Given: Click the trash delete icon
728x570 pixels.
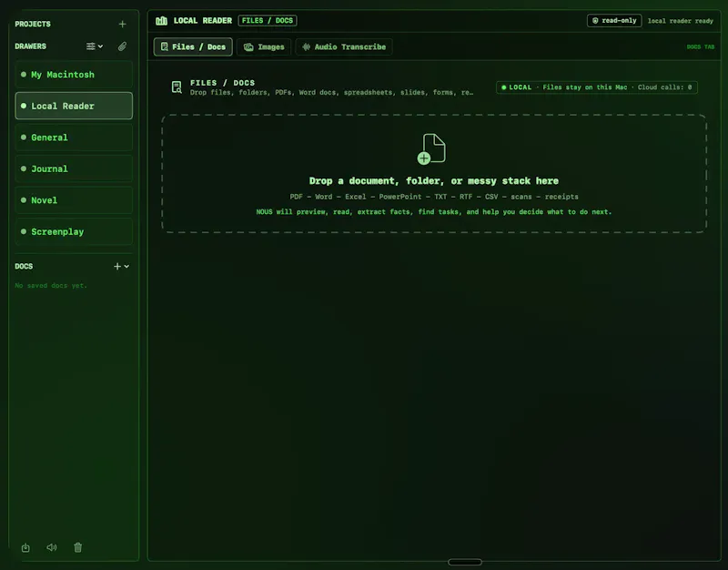Looking at the screenshot, I should pos(78,548).
